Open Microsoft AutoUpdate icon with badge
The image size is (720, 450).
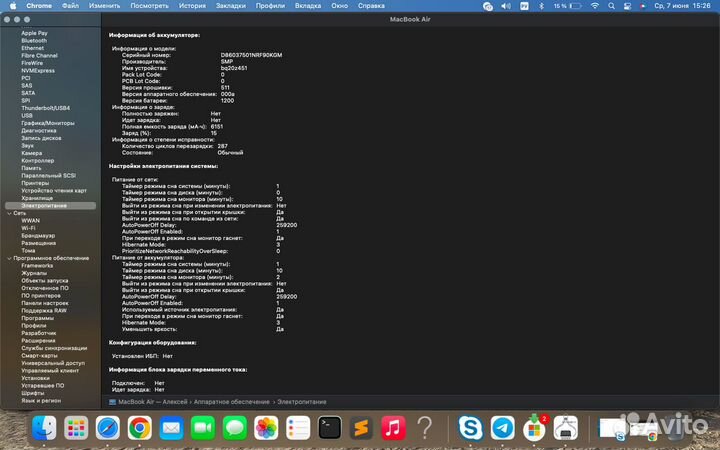point(534,428)
